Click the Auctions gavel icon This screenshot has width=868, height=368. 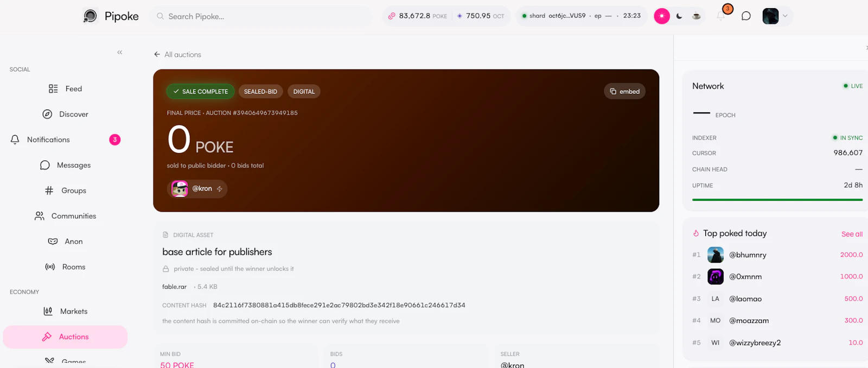pos(47,337)
